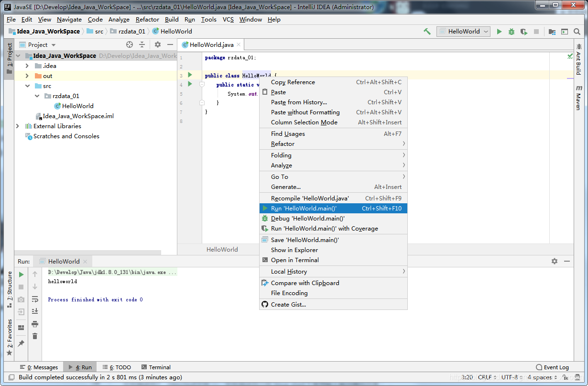This screenshot has width=588, height=386.
Task: Toggle the closing fold marker on line 6
Action: coord(202,102)
